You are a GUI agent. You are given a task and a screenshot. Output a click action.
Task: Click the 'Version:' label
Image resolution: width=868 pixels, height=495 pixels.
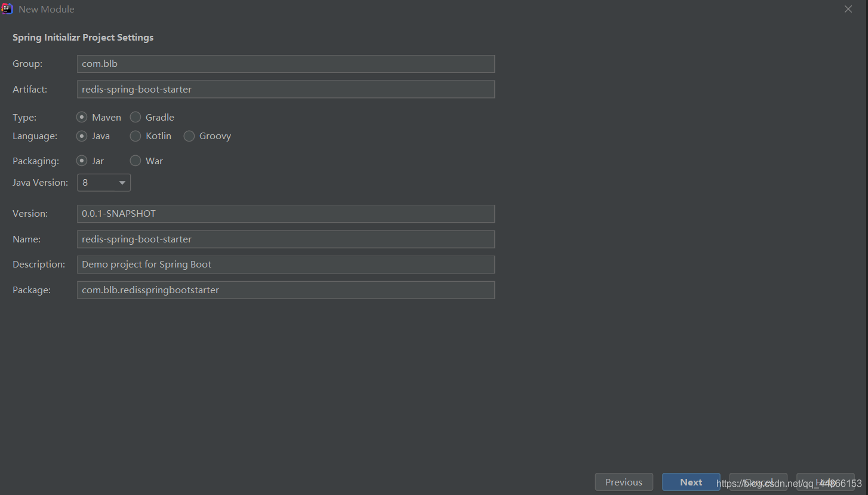(x=30, y=214)
